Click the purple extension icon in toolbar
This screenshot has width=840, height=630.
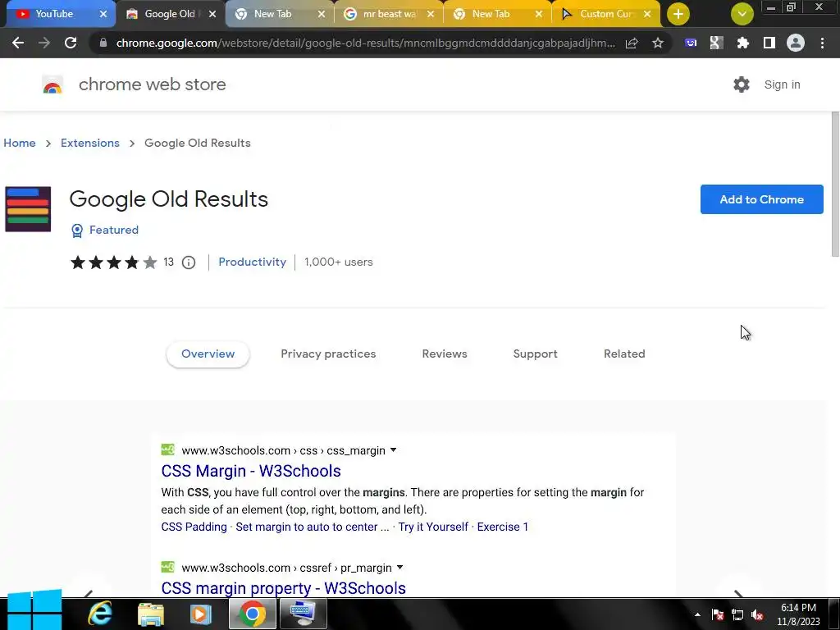pyautogui.click(x=691, y=43)
